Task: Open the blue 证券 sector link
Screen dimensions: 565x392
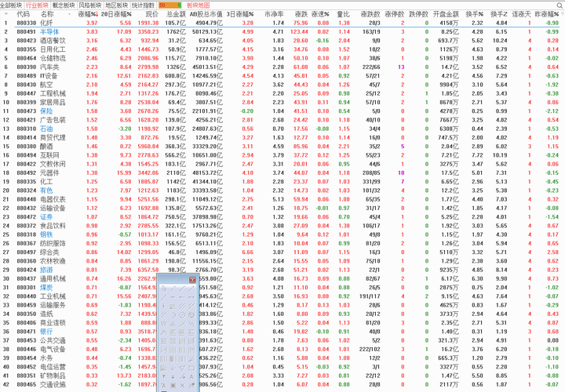Action: (x=46, y=216)
